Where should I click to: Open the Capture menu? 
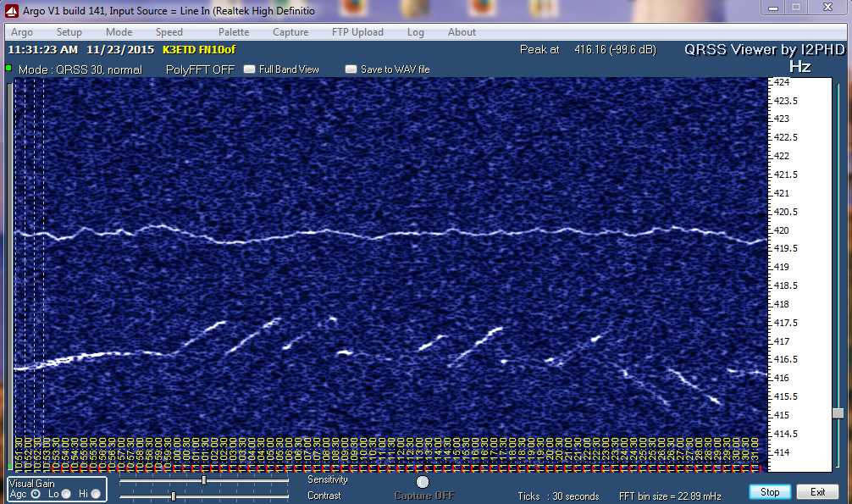click(x=290, y=32)
